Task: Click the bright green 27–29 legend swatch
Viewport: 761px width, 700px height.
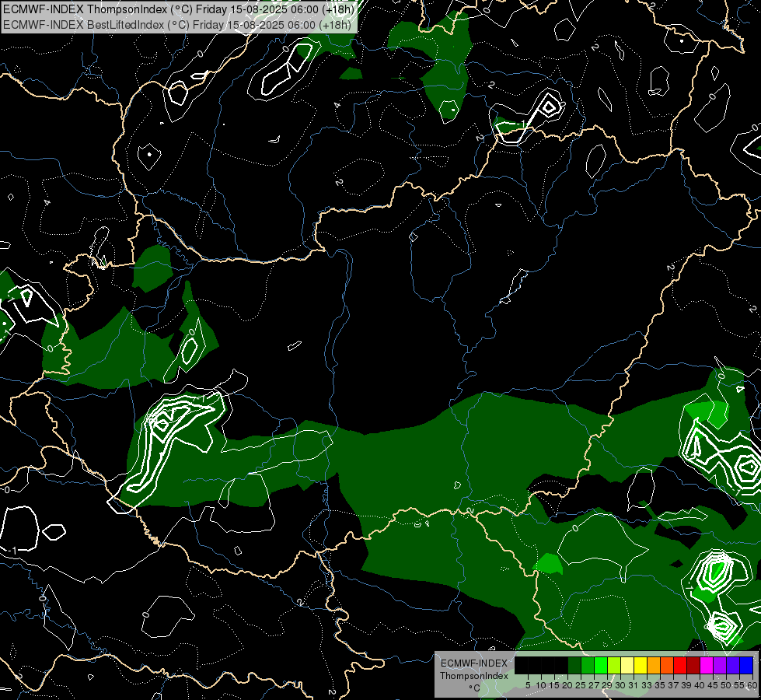Action: (601, 665)
